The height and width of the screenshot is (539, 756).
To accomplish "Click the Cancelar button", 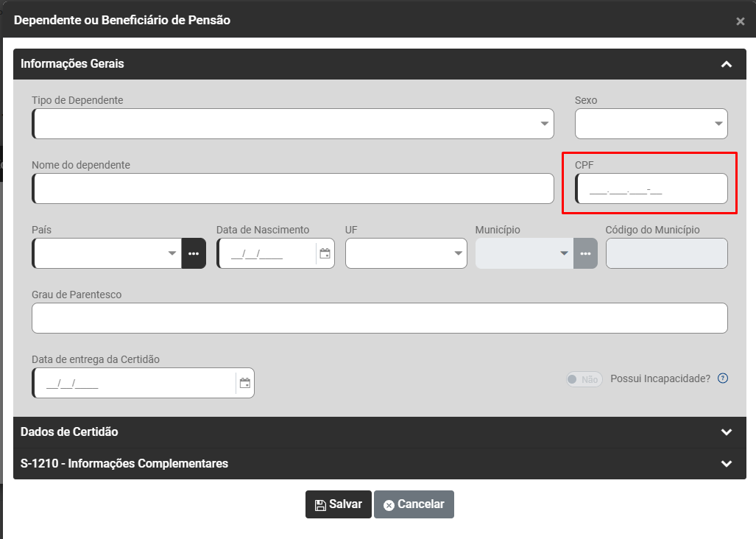I will [414, 504].
